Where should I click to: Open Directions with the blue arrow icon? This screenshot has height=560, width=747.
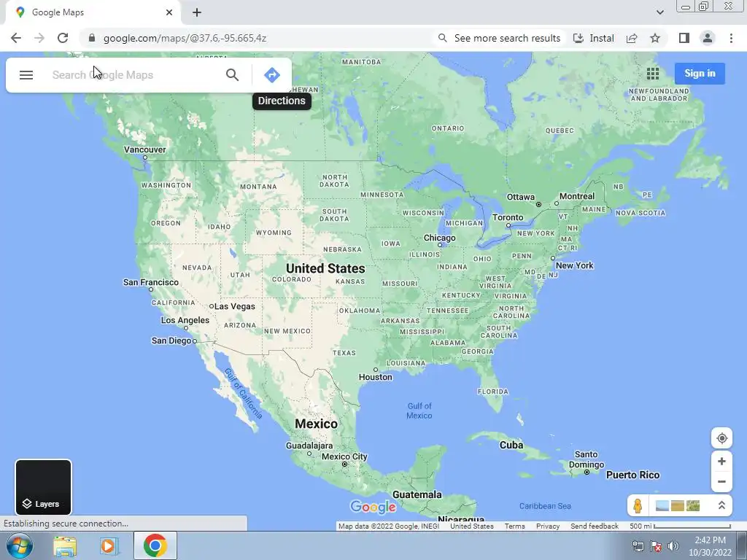pos(272,75)
